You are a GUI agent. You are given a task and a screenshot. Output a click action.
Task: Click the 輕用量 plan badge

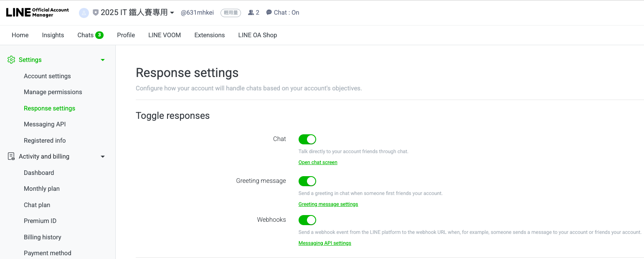tap(231, 13)
